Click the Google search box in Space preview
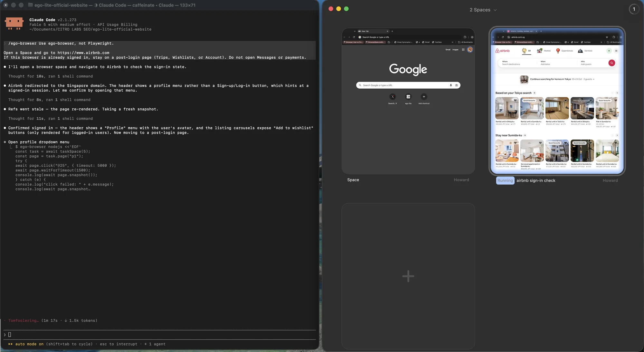This screenshot has width=644, height=352. pyautogui.click(x=408, y=85)
